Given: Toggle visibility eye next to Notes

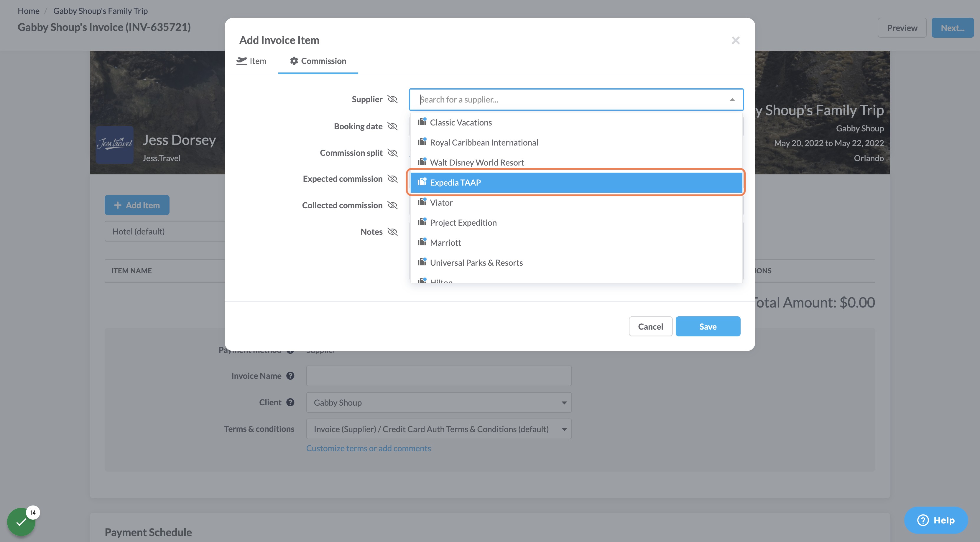Looking at the screenshot, I should pyautogui.click(x=392, y=232).
